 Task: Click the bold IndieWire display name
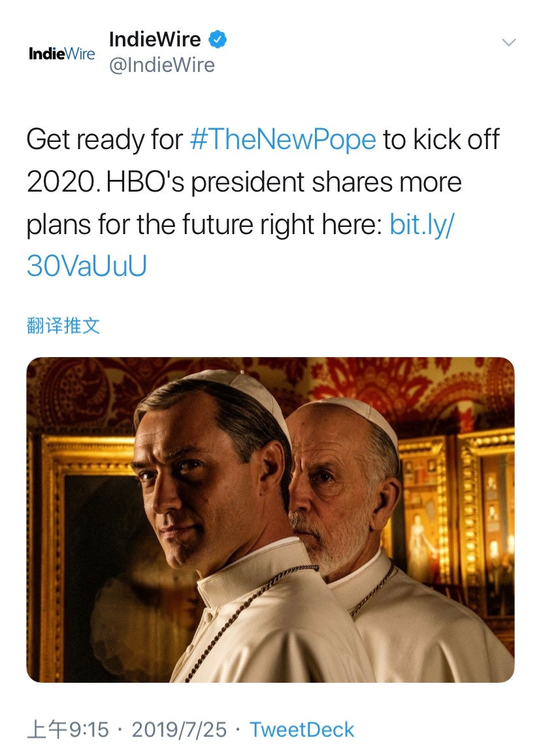(x=155, y=40)
